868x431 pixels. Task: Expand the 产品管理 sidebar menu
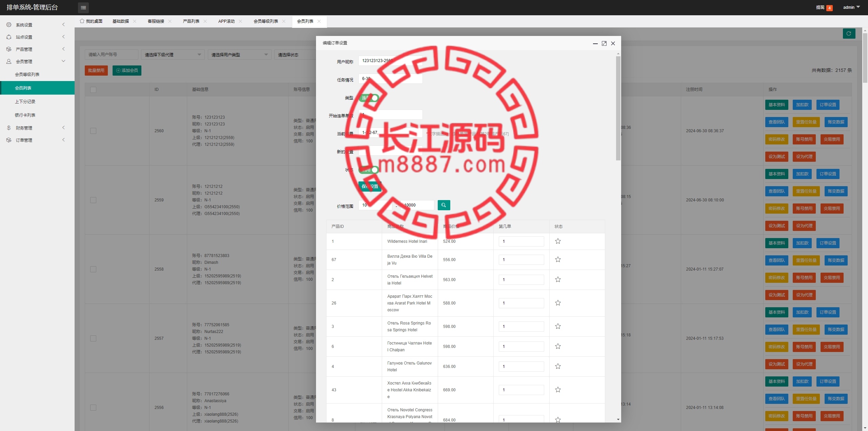pos(37,49)
